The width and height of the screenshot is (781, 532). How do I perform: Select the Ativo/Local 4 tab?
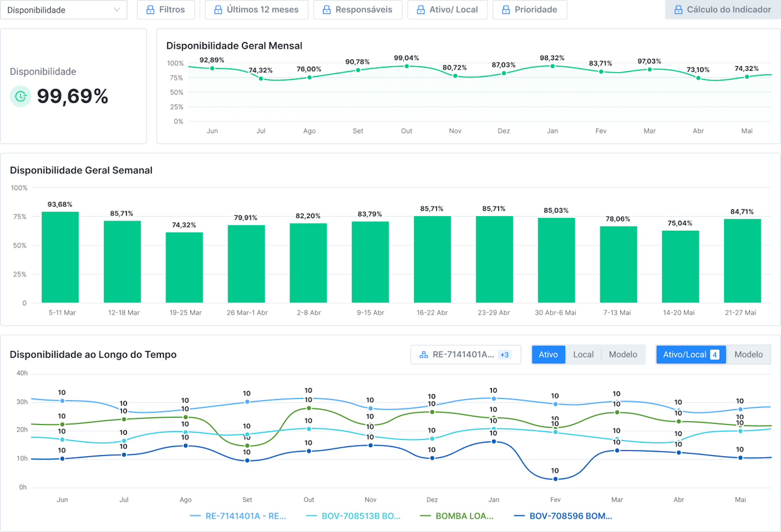click(x=691, y=354)
